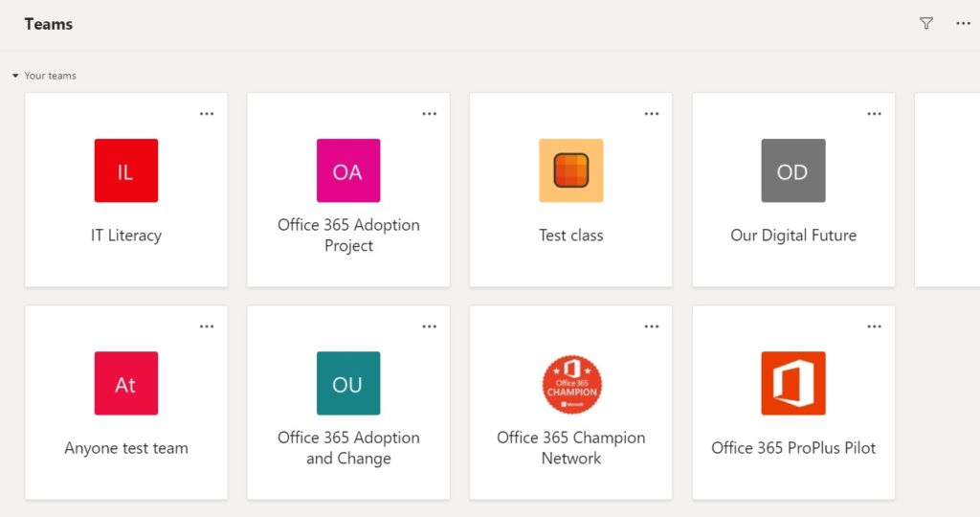Open more options on Office 365 Adoption Project
980x517 pixels.
pyautogui.click(x=430, y=114)
